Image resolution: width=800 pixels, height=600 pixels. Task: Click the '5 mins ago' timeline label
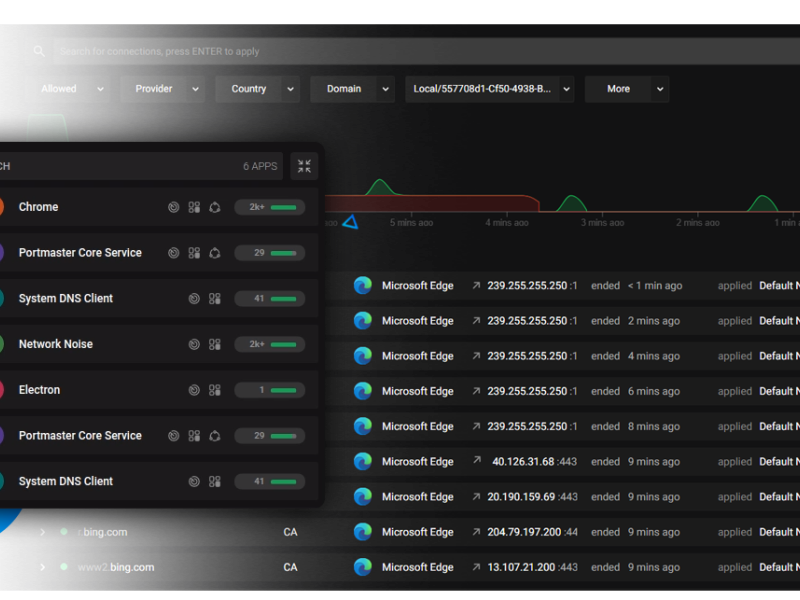point(411,222)
